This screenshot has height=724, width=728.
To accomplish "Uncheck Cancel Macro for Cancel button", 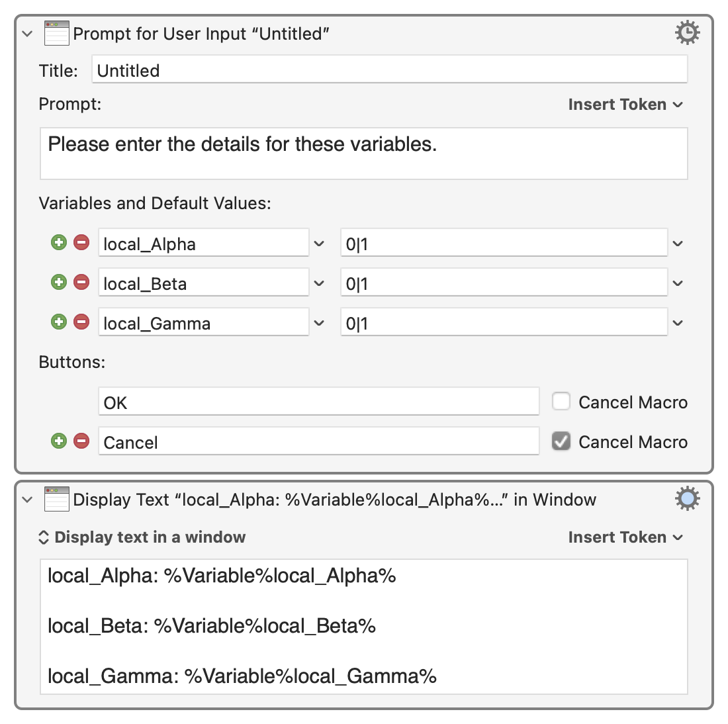I will tap(561, 441).
